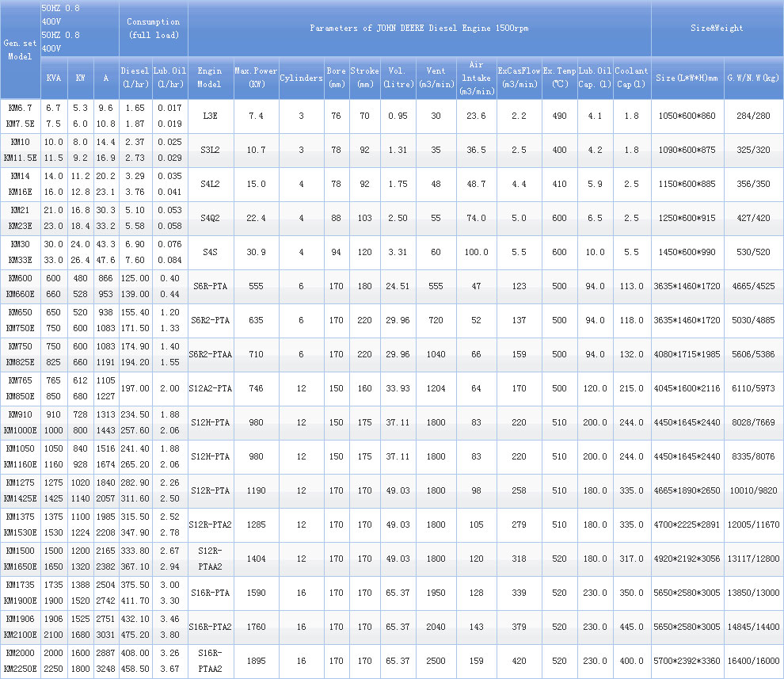Select the Air Intake column header
Screen dimensions: 784x679
476,77
